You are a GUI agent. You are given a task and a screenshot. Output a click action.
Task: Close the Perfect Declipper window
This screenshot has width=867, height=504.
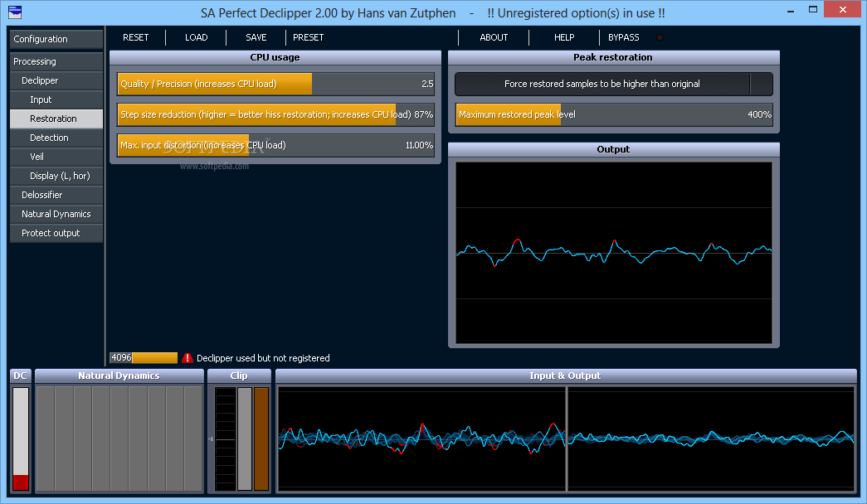(x=843, y=9)
